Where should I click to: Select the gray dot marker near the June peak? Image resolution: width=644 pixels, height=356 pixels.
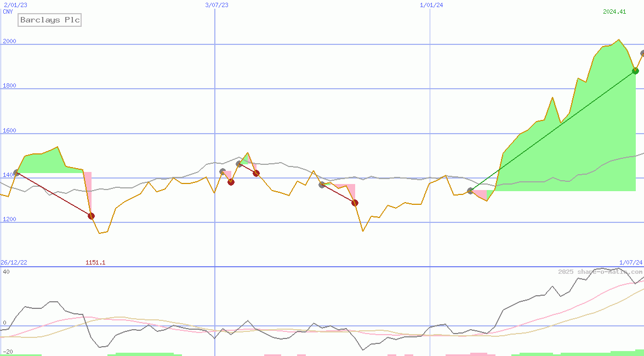click(239, 163)
